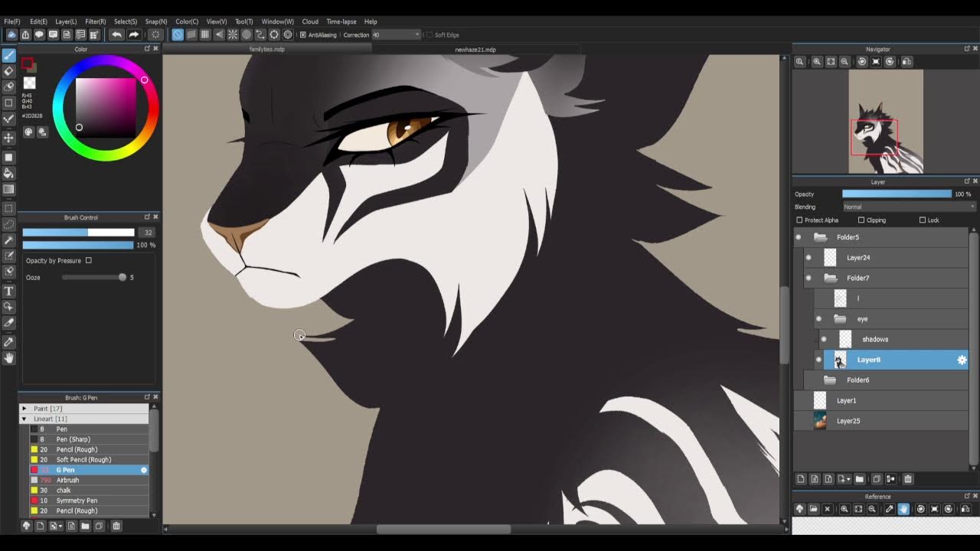Image resolution: width=980 pixels, height=551 pixels.
Task: Open the color palette icon
Action: [x=28, y=132]
